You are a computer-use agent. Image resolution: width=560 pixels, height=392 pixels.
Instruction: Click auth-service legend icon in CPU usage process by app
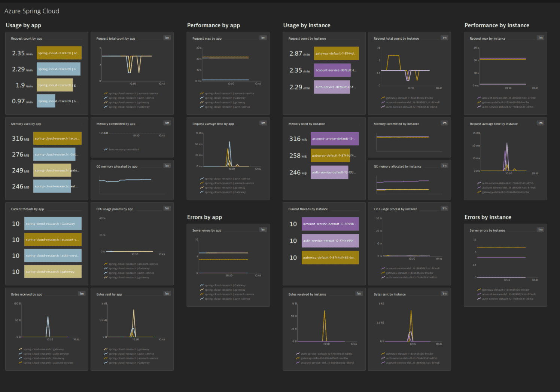pyautogui.click(x=106, y=273)
